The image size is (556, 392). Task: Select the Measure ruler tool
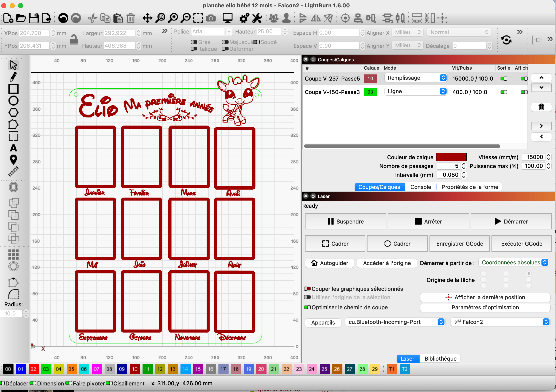coord(13,171)
